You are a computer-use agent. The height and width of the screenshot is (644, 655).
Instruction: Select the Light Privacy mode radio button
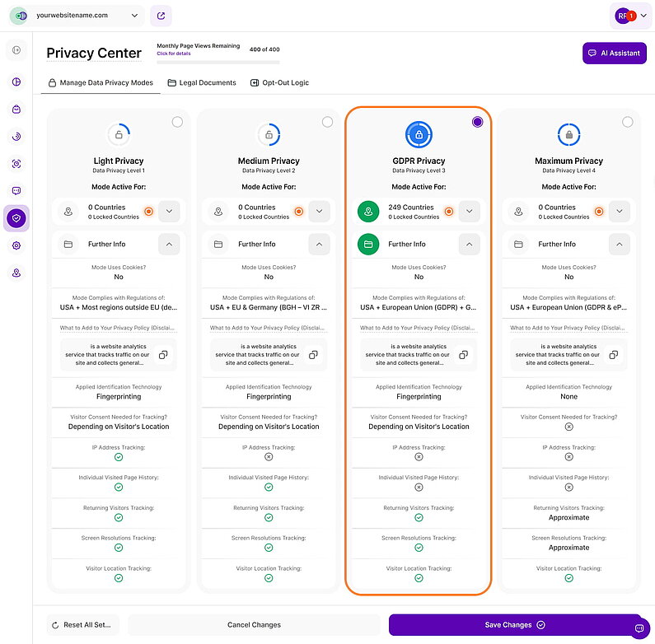tap(177, 122)
